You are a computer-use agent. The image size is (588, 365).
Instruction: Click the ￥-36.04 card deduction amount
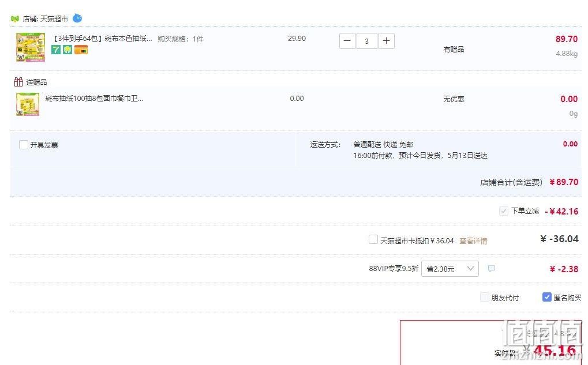pos(560,239)
